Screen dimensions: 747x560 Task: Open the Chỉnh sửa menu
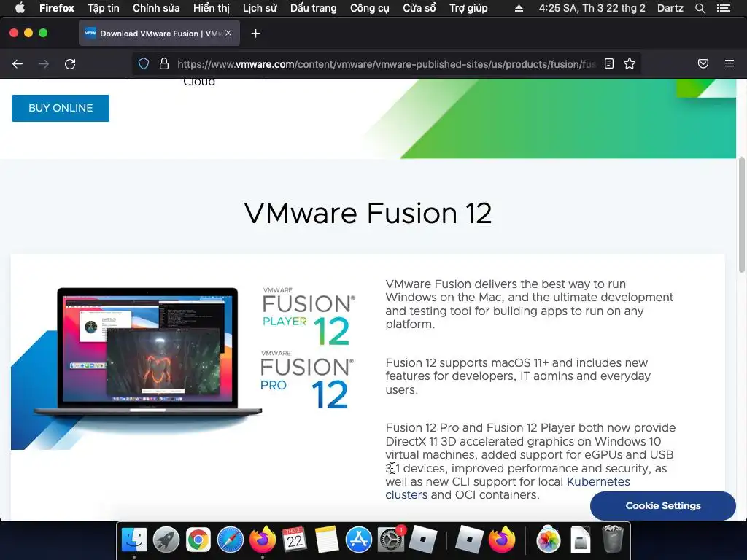click(156, 8)
